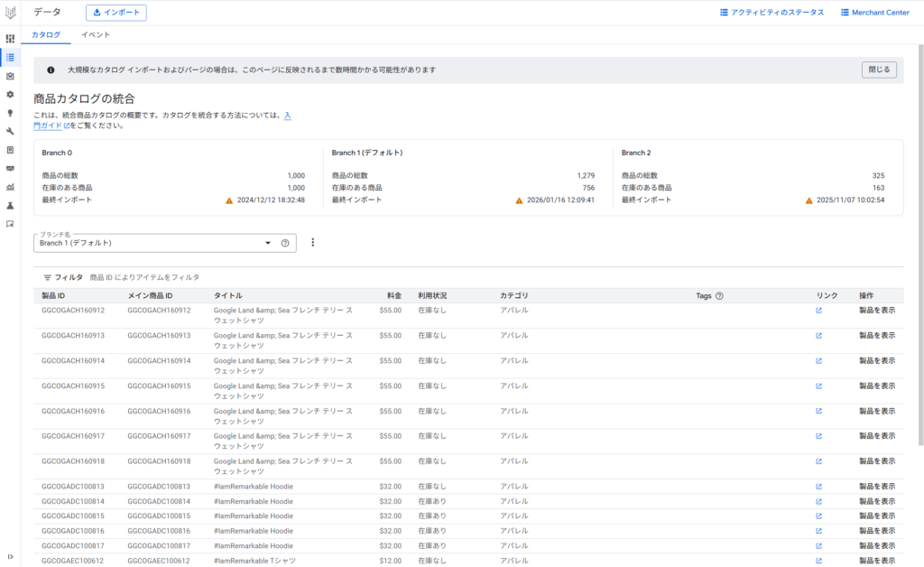This screenshot has height=567, width=924.
Task: Open the gear settings sidebar icon
Action: (x=10, y=94)
